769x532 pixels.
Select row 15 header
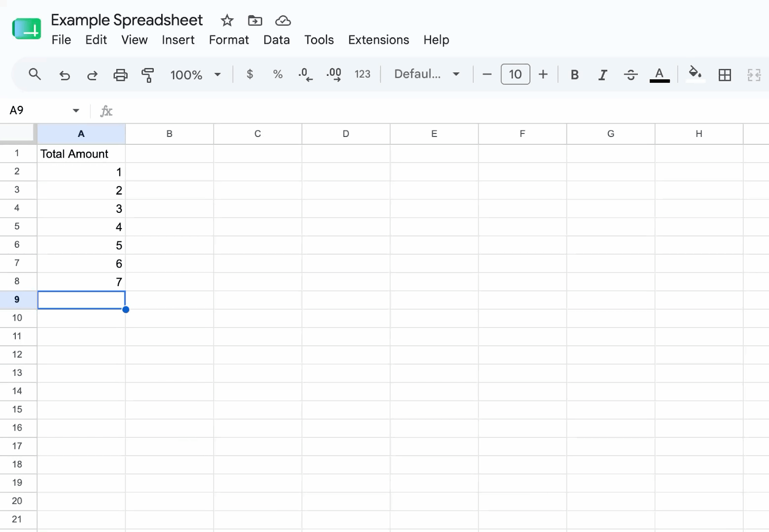pos(18,409)
